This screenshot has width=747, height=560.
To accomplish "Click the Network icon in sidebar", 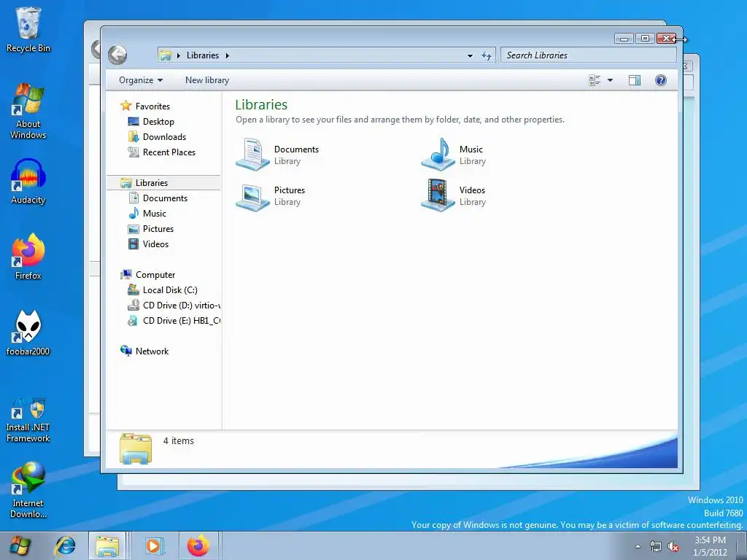I will point(125,351).
